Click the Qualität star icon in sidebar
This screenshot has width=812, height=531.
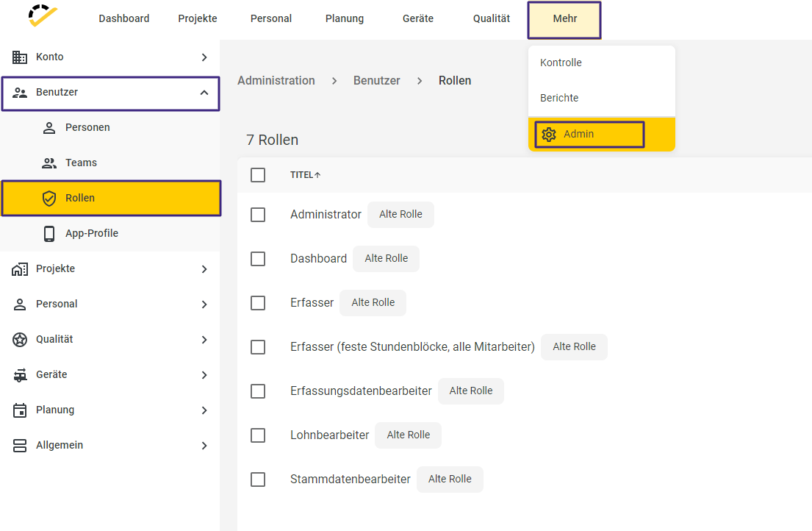point(20,339)
